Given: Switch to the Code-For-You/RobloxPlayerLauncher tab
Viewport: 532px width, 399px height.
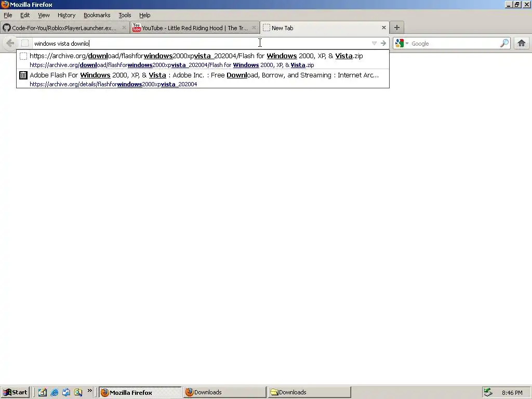Looking at the screenshot, I should tap(65, 28).
